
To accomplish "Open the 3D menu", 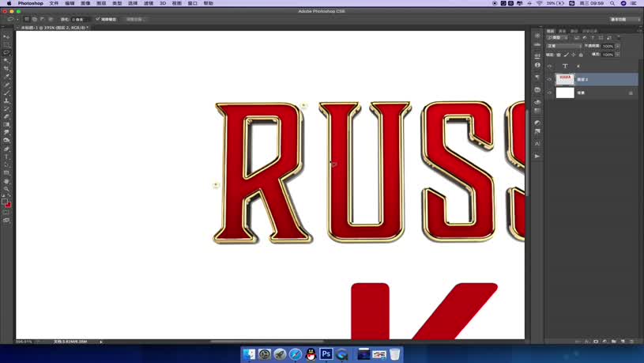I will (x=163, y=3).
